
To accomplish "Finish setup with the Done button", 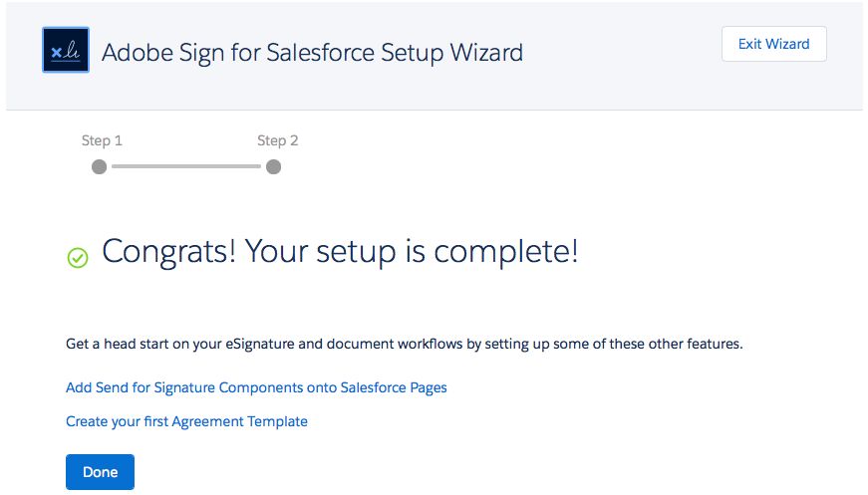I will pos(101,472).
